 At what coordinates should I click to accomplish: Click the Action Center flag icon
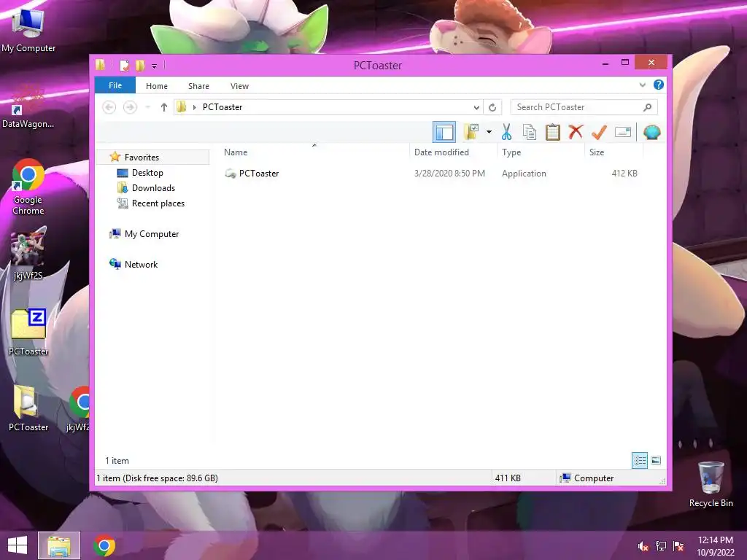tap(678, 546)
